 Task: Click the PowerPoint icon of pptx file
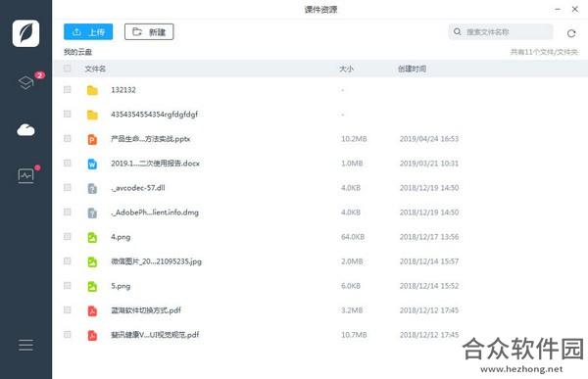(92, 139)
